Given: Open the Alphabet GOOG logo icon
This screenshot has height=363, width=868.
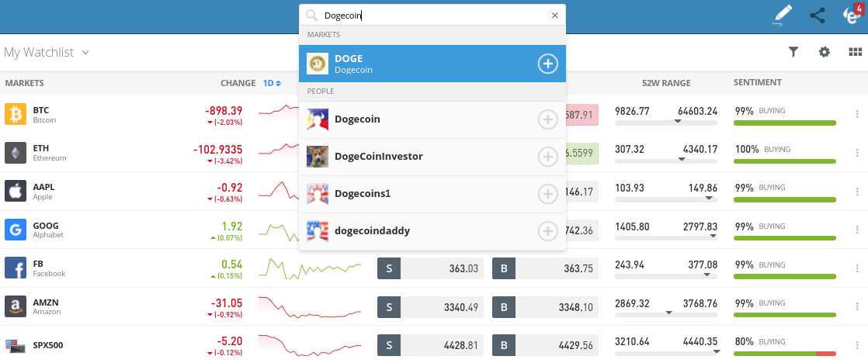Looking at the screenshot, I should coord(16,230).
